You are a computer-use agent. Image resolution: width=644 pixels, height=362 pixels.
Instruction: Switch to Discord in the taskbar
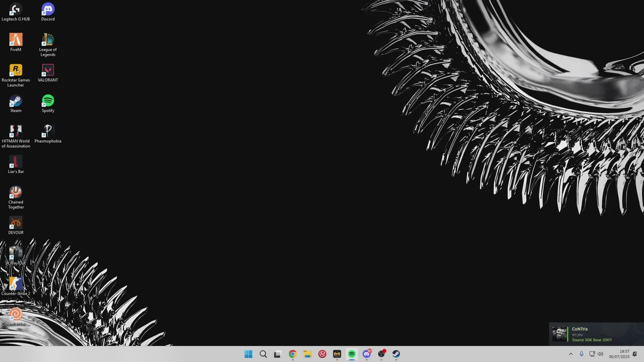coord(367,354)
